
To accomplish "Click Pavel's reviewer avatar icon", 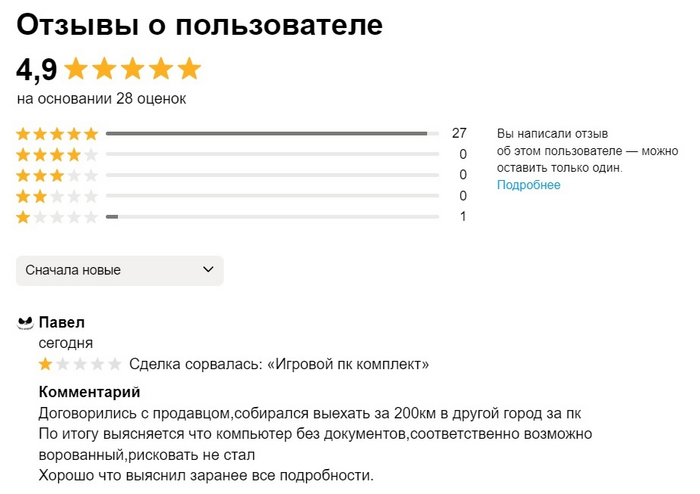I will point(26,323).
